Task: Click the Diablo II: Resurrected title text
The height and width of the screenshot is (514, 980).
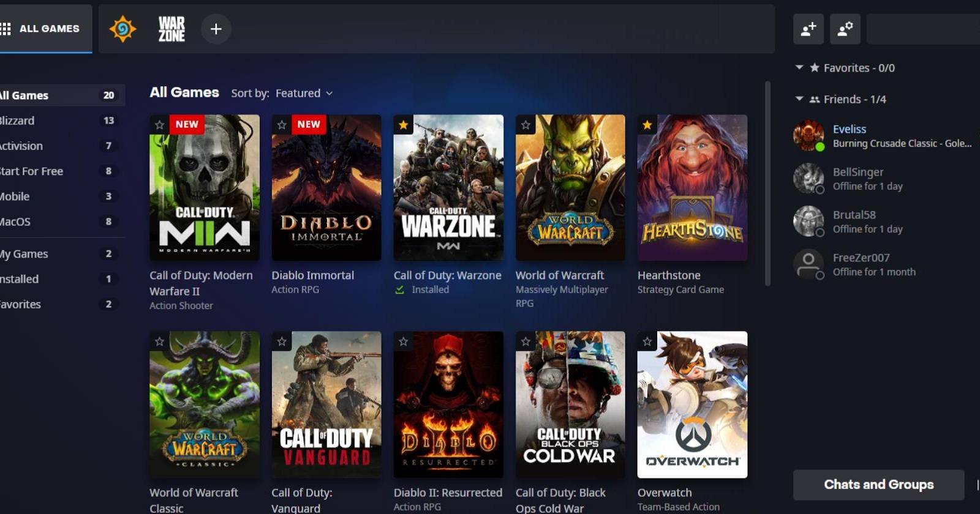Action: (x=448, y=493)
